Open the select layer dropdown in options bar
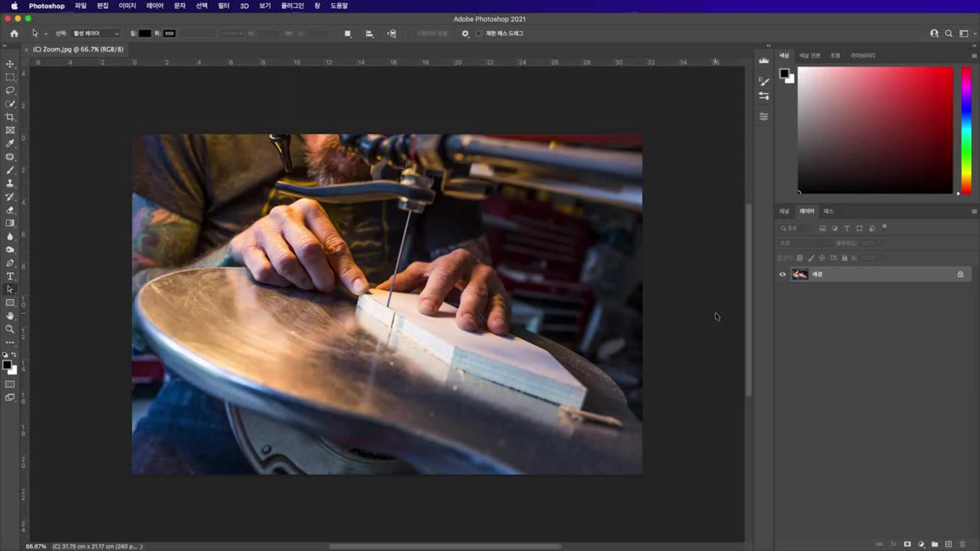The height and width of the screenshot is (551, 980). click(95, 34)
